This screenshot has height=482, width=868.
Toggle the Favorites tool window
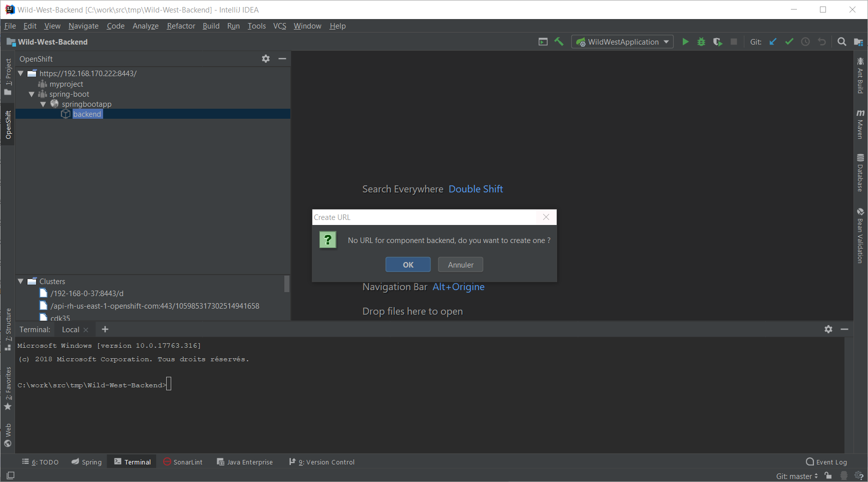(x=8, y=388)
